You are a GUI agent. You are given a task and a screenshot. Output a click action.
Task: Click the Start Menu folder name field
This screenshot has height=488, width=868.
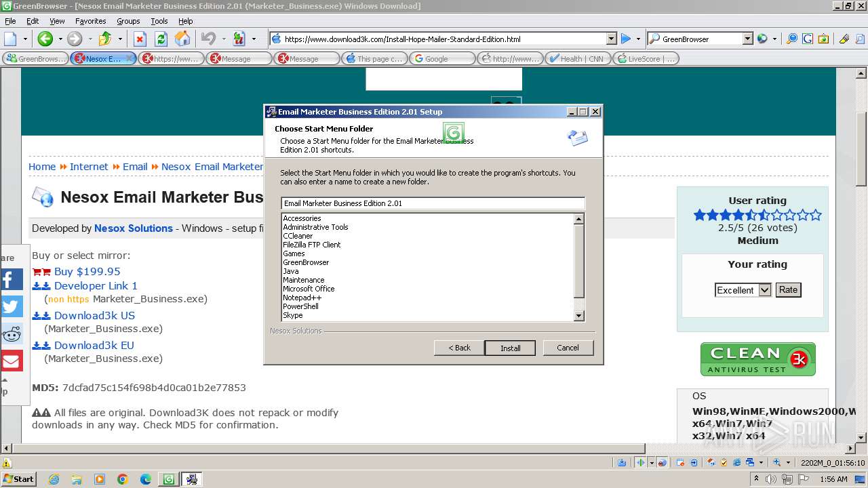433,203
